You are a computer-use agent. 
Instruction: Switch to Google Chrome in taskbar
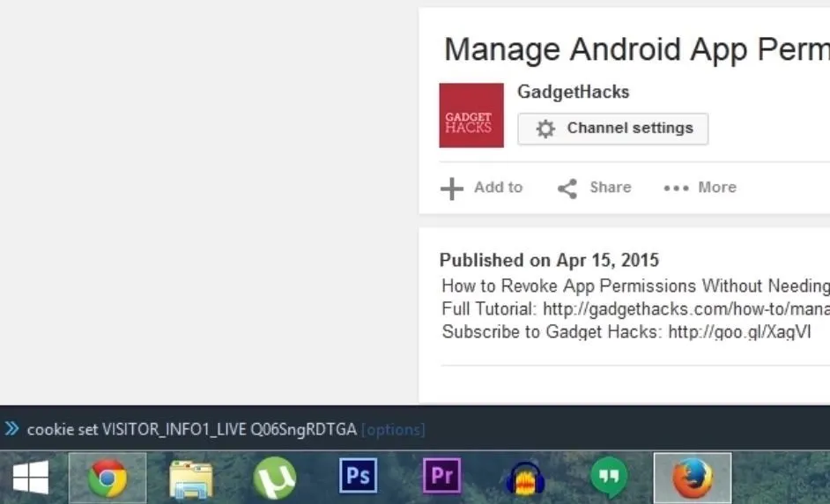tap(107, 478)
